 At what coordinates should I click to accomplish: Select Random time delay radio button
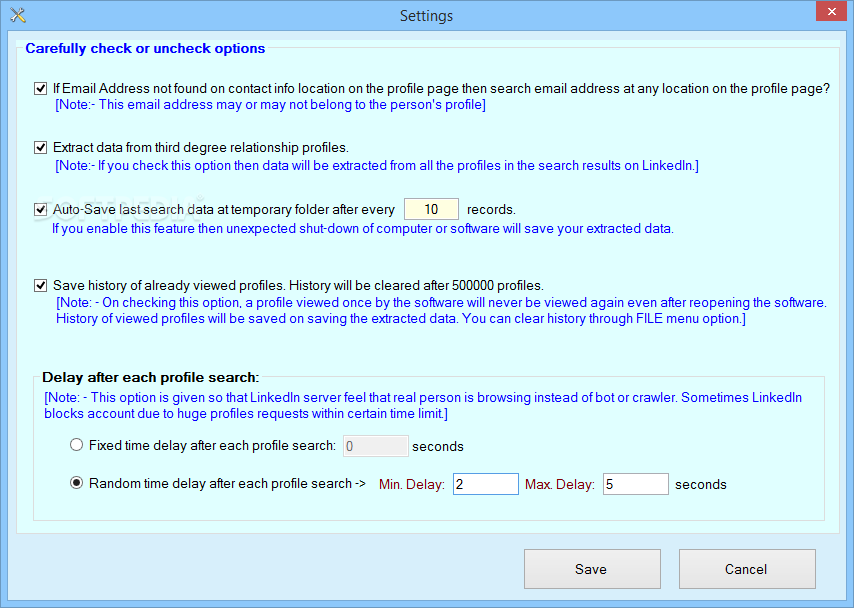point(76,483)
